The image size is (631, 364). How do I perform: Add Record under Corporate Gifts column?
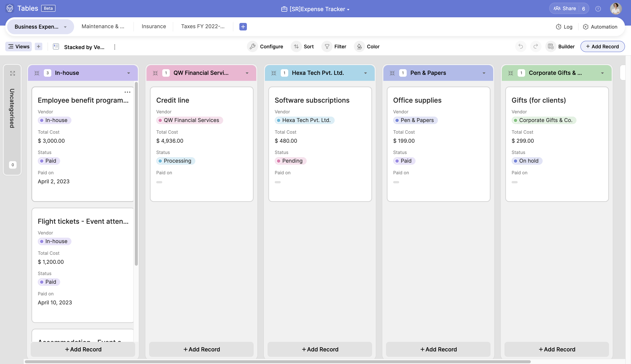coord(557,349)
